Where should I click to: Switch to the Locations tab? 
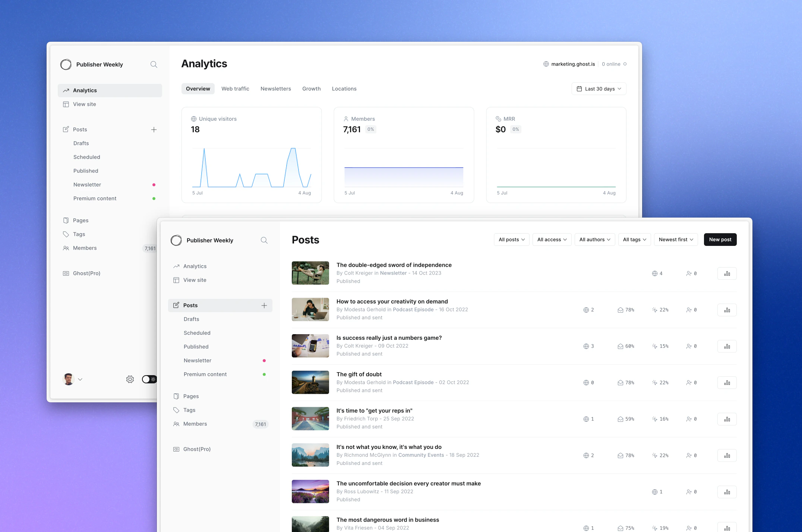click(x=344, y=89)
